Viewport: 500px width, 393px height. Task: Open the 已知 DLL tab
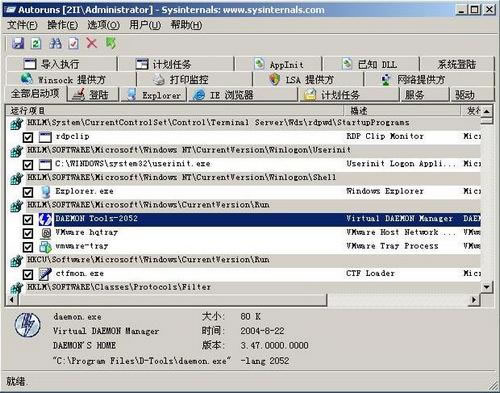[x=371, y=64]
